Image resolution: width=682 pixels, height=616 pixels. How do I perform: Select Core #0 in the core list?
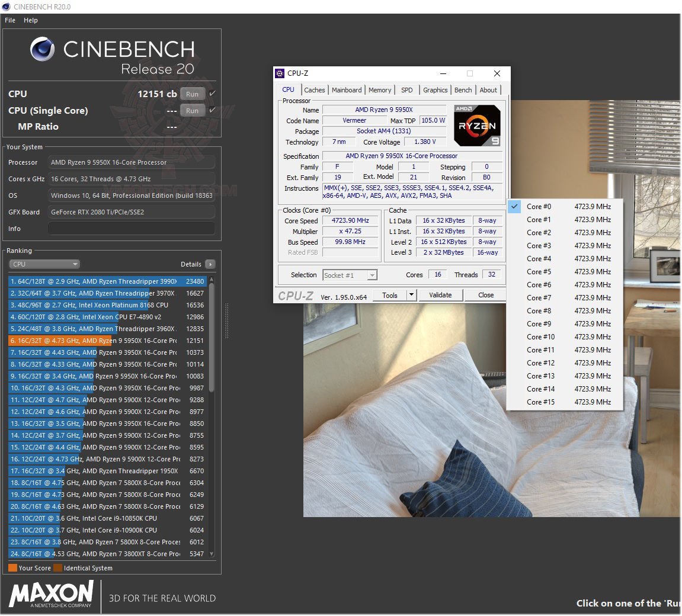point(565,207)
